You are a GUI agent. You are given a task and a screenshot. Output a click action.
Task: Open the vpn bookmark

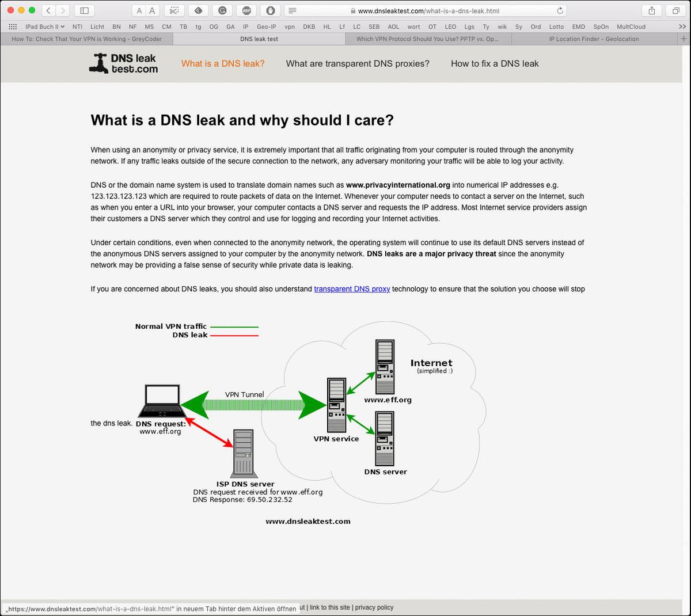click(290, 26)
